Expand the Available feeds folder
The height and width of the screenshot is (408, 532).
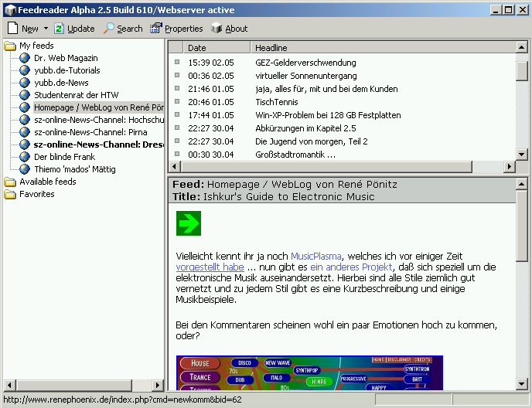[47, 182]
